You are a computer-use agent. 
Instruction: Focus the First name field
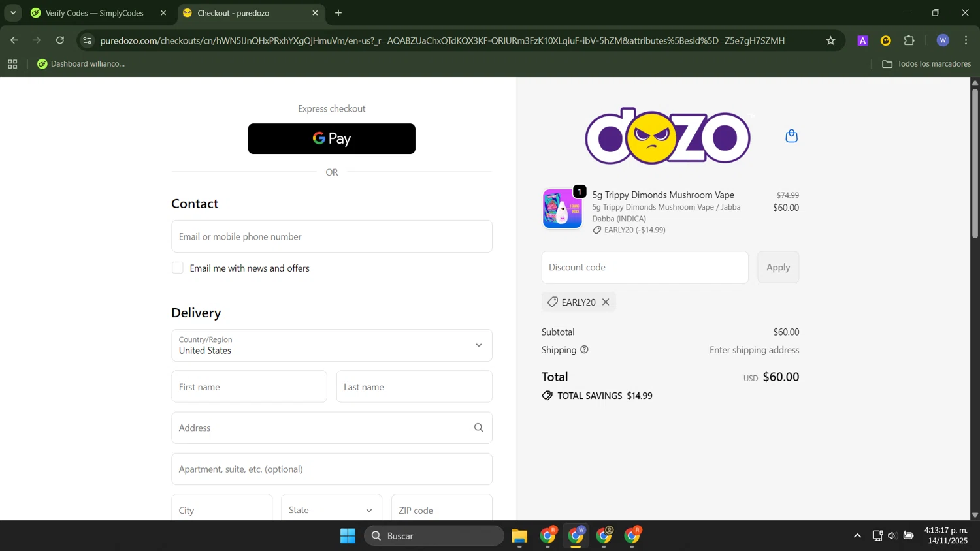[x=249, y=386]
